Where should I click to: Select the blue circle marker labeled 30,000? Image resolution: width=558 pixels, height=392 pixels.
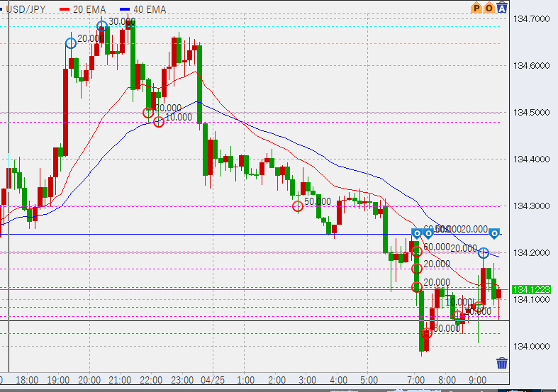102,26
